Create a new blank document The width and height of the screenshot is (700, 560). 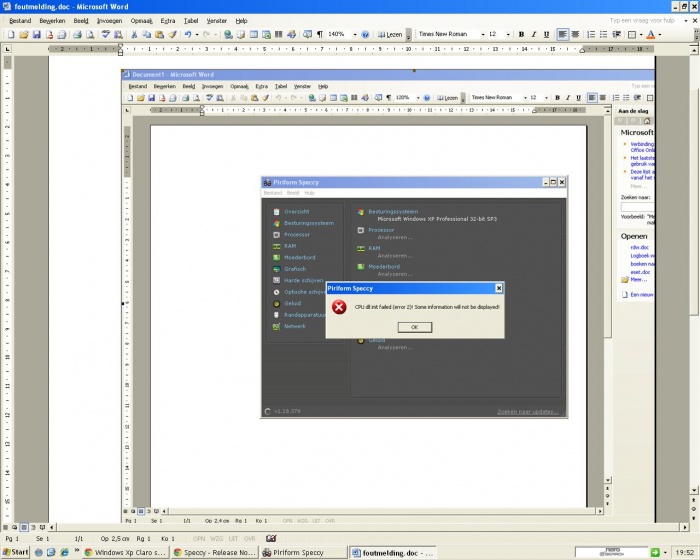(11, 34)
